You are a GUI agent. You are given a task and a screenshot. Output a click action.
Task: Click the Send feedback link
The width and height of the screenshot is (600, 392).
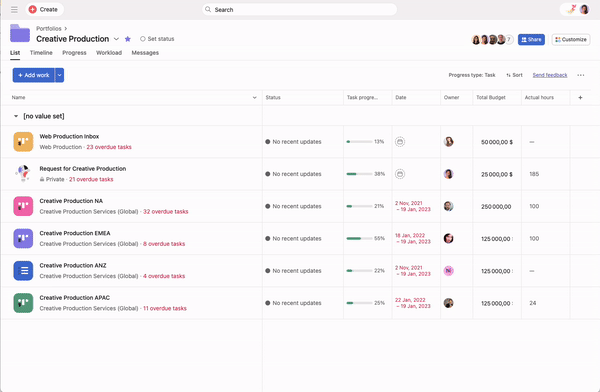[x=550, y=75]
